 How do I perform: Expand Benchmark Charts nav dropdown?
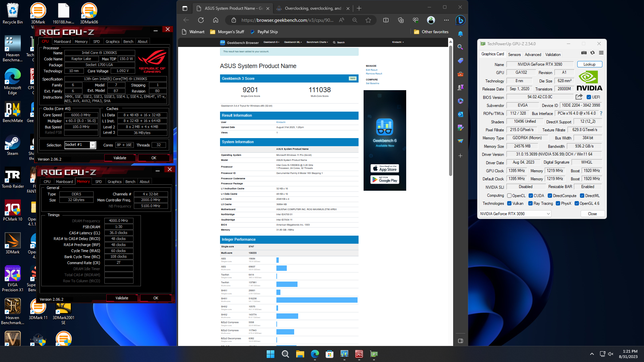[317, 42]
